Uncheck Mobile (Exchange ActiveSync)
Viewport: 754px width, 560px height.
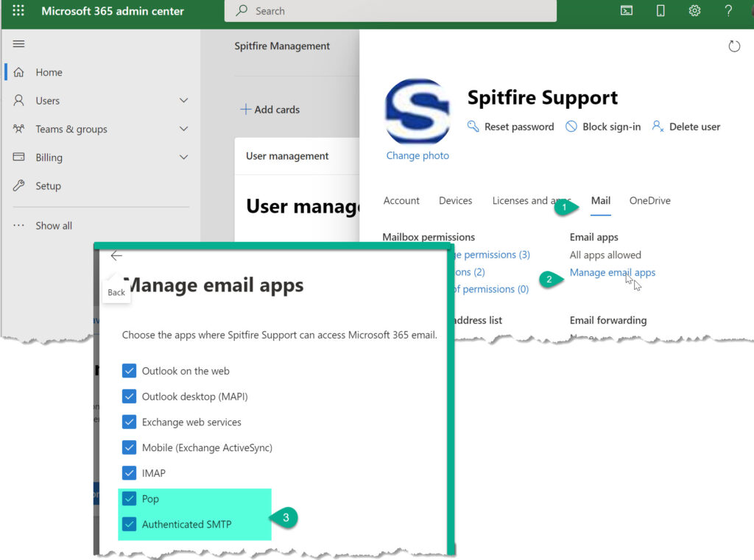pos(129,447)
